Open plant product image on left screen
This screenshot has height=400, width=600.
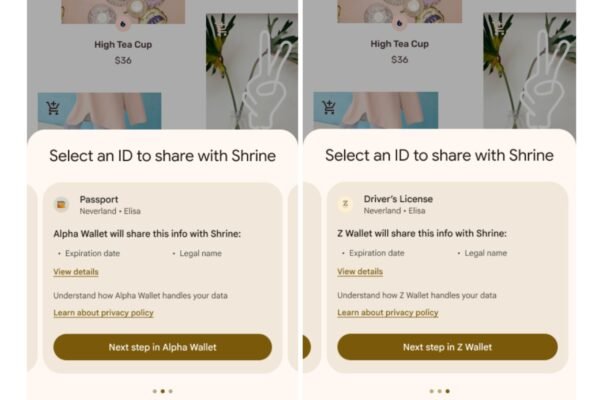252,72
